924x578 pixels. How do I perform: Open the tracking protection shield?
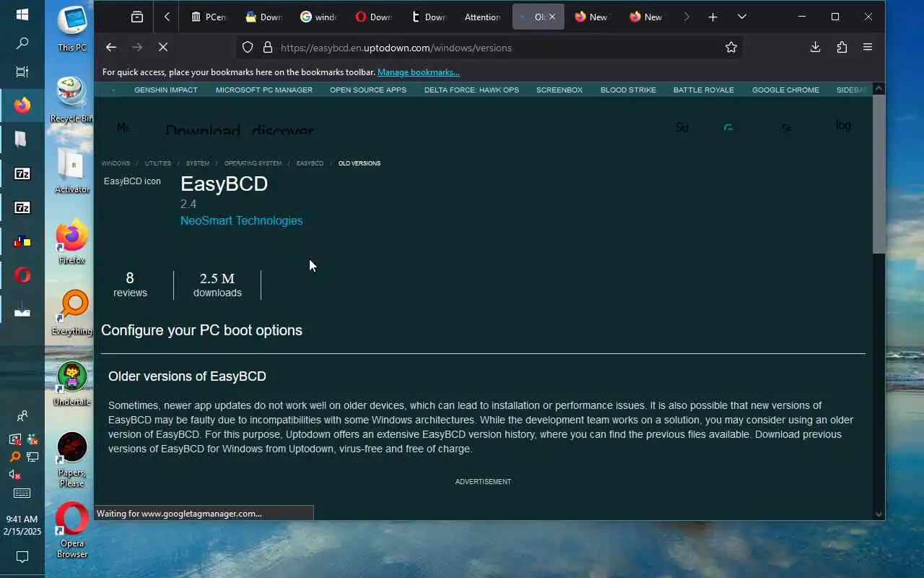coord(248,47)
